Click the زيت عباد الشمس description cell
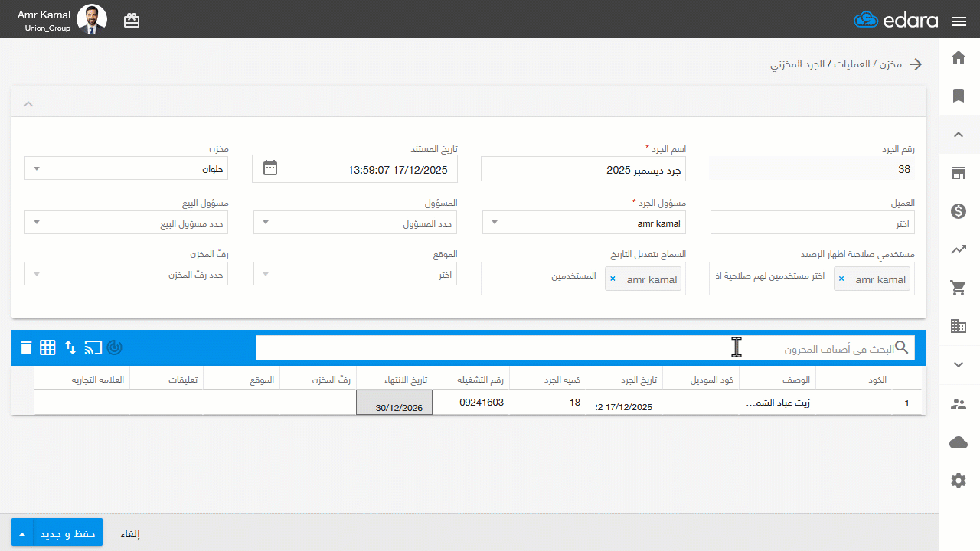The height and width of the screenshot is (551, 980). coord(777,403)
